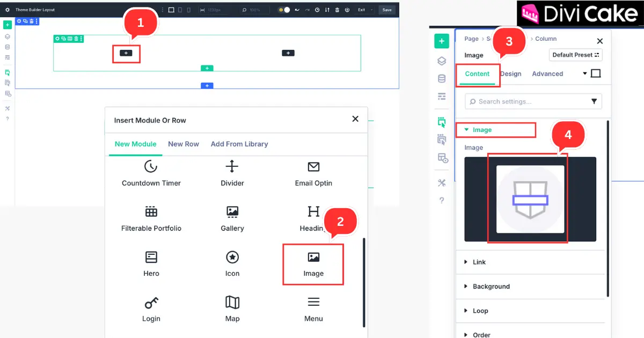Click square icon right of Advanced tab

(x=596, y=74)
